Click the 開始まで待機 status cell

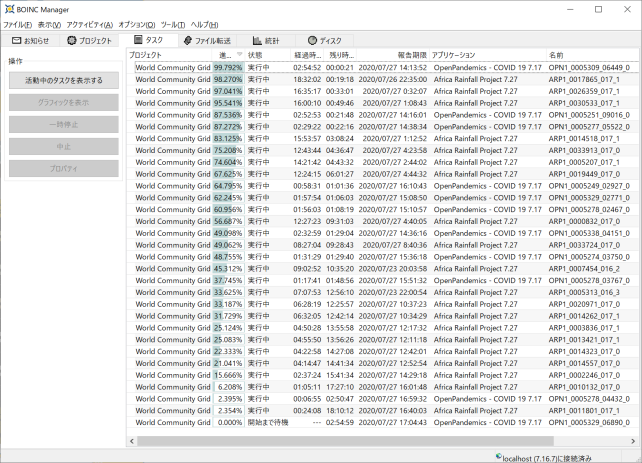pos(268,422)
